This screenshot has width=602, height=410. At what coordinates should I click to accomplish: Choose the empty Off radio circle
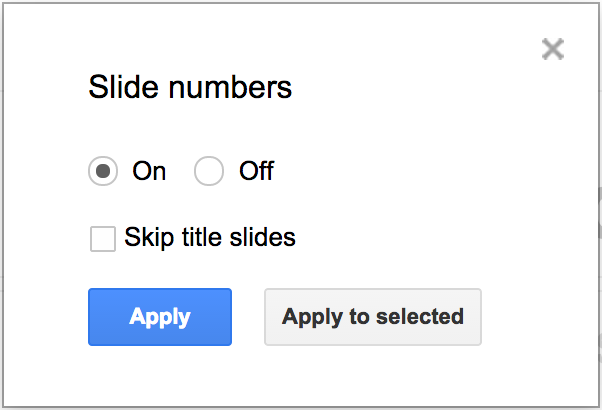(209, 171)
